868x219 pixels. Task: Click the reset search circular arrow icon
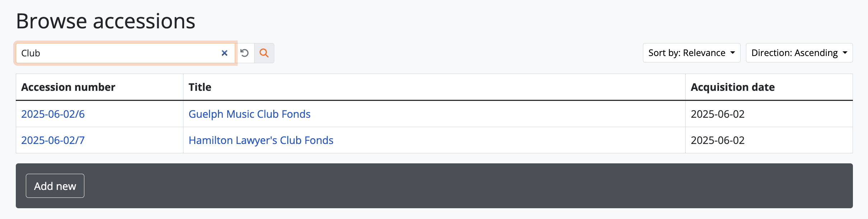point(244,53)
